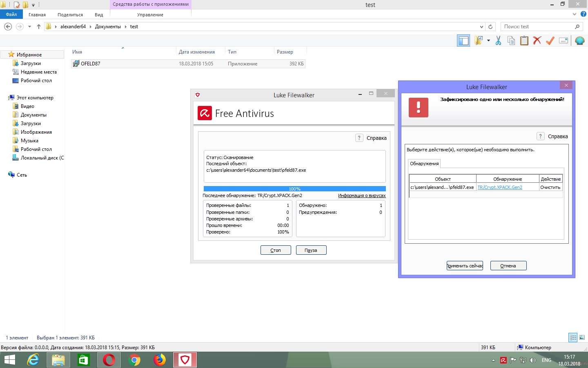Sort by the Тип column header
This screenshot has height=368, width=588.
point(232,52)
